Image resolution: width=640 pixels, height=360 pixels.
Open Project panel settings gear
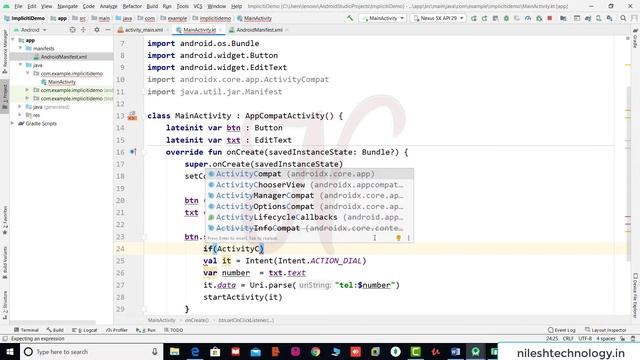click(x=97, y=30)
